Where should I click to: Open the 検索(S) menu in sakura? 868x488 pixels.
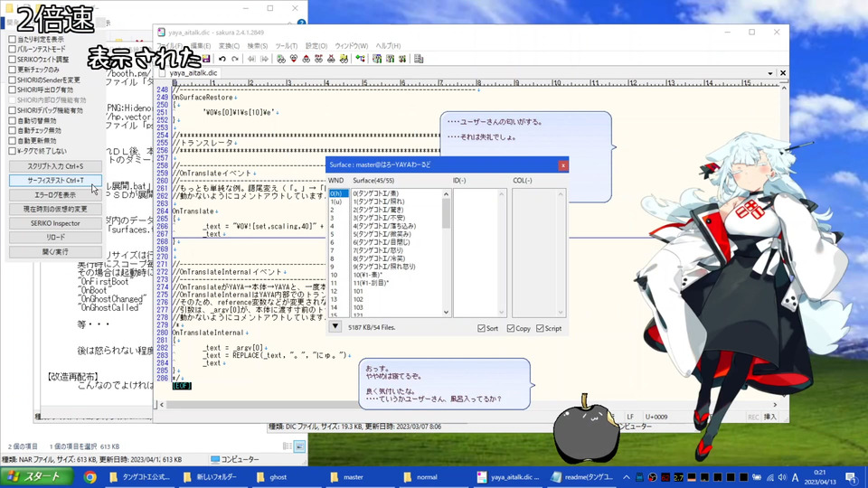(x=258, y=46)
